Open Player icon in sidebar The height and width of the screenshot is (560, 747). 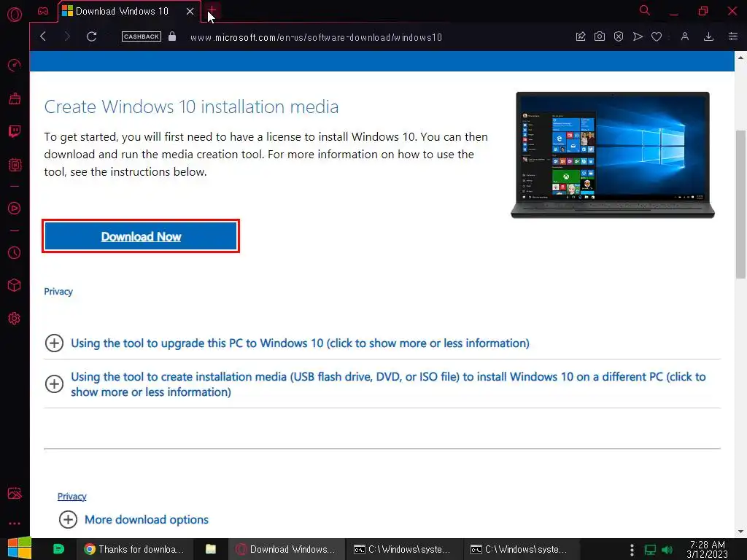[x=15, y=208]
